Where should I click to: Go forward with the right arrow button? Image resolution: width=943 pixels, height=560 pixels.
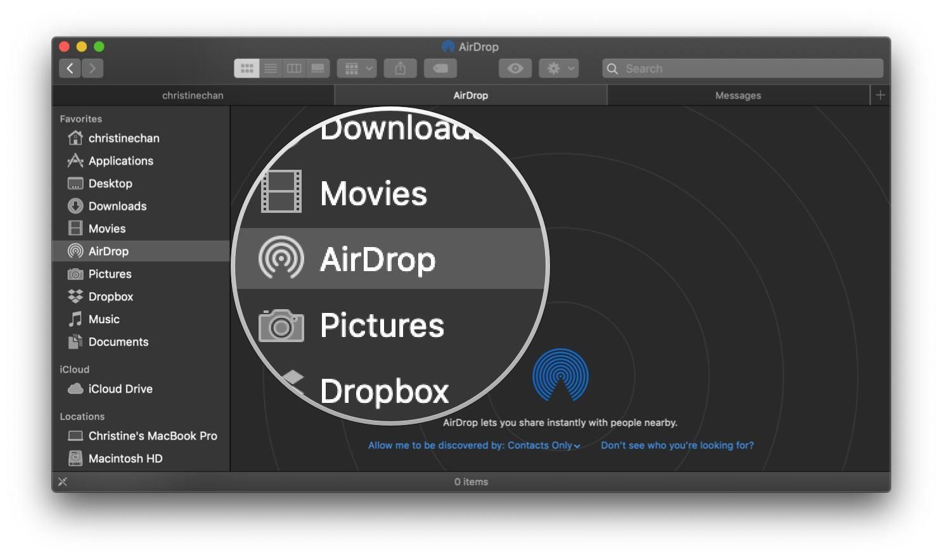[x=93, y=68]
